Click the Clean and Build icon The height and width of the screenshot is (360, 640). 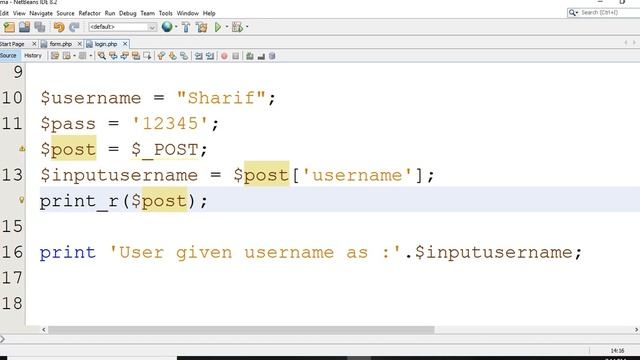point(201,27)
